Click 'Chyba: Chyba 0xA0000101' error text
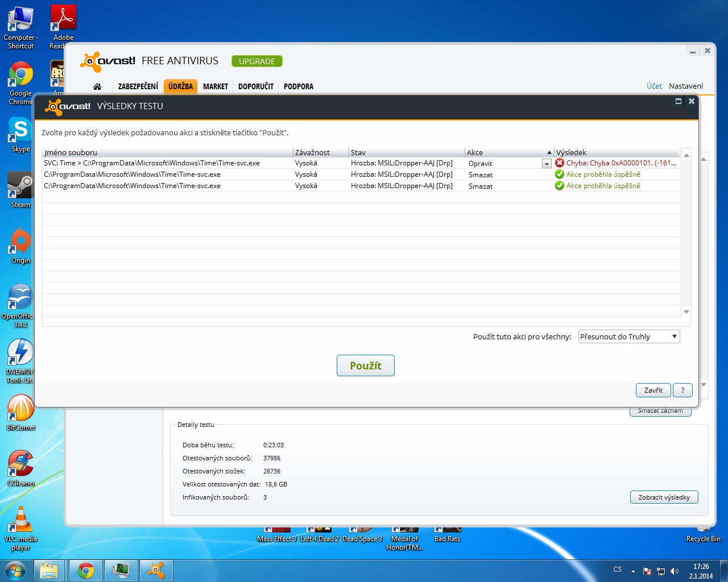The image size is (728, 582). pyautogui.click(x=621, y=163)
